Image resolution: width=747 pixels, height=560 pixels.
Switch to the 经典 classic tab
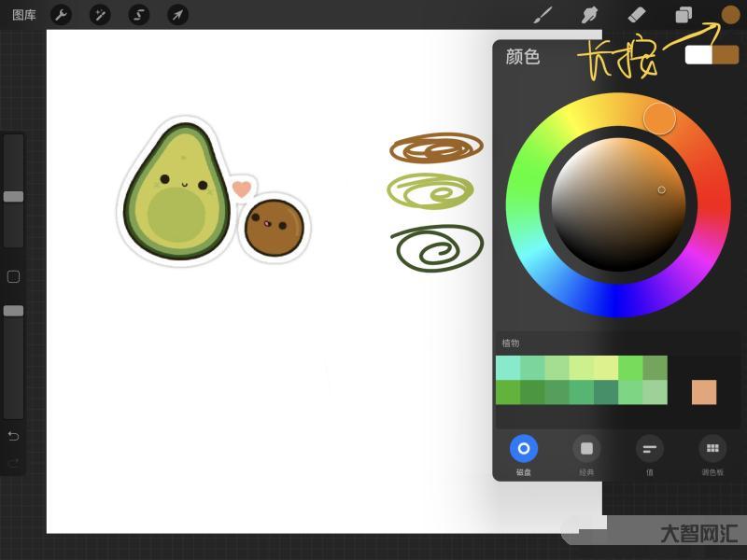pyautogui.click(x=586, y=449)
